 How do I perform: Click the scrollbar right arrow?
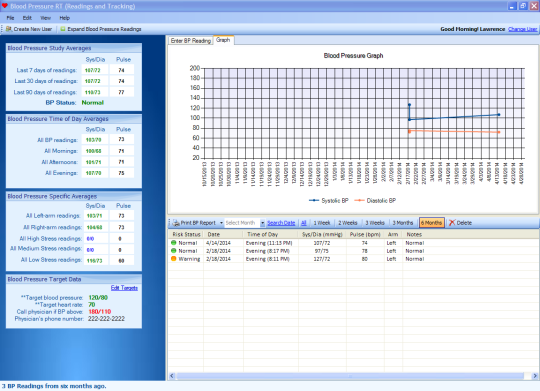[x=535, y=375]
